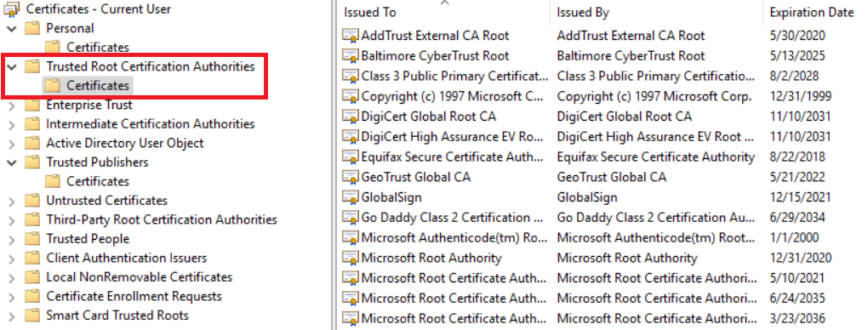Select Active Directory User Object label
The height and width of the screenshot is (330, 868).
(x=125, y=143)
